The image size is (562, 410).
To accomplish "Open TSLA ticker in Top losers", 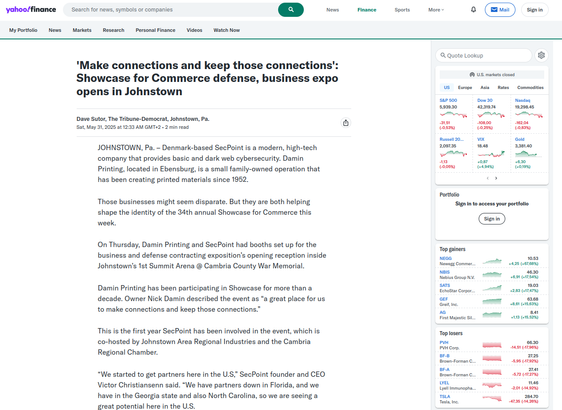I will point(445,396).
